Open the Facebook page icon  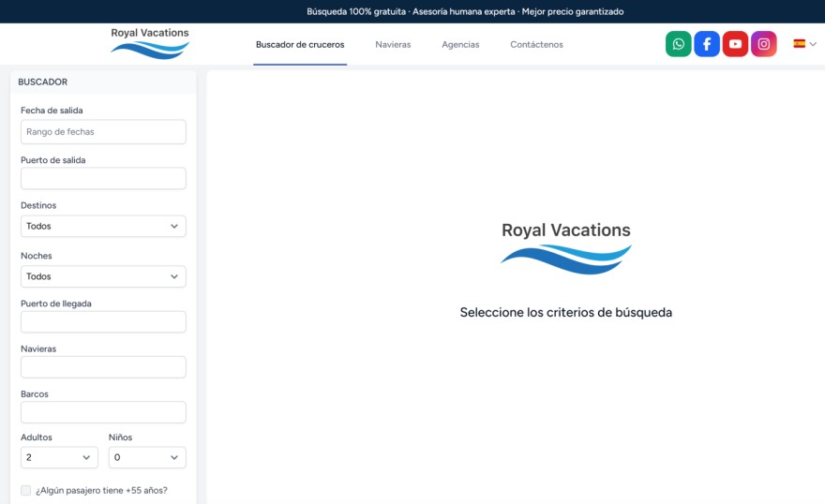[x=707, y=44]
